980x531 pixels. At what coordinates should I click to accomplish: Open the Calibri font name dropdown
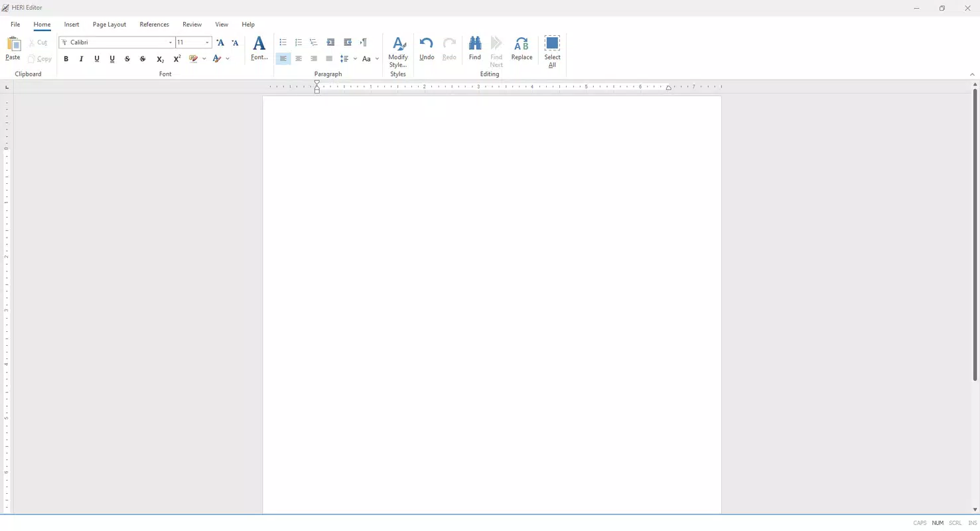point(170,42)
